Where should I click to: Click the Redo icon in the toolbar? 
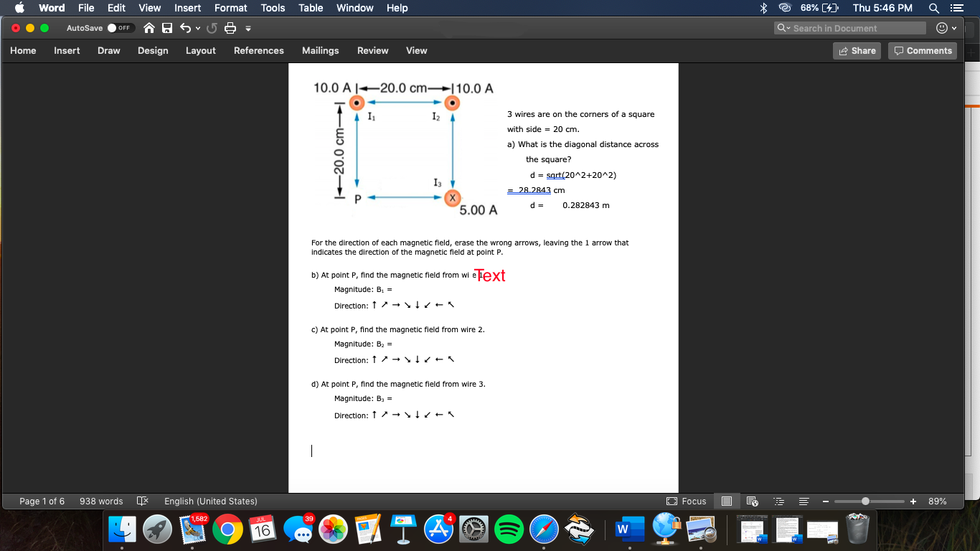pyautogui.click(x=212, y=28)
